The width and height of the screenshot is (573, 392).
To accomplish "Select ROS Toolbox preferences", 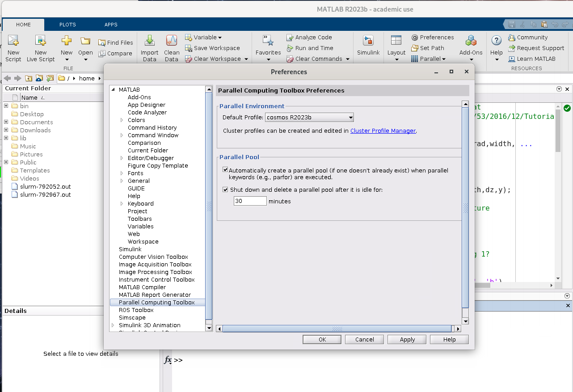I will click(x=136, y=310).
